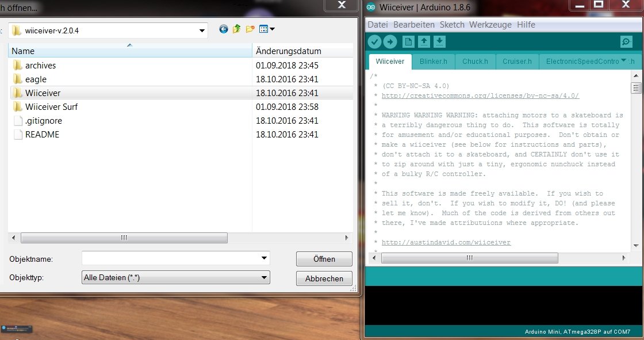This screenshot has height=340, width=644.
Task: Sort files by Name column header
Action: point(130,51)
